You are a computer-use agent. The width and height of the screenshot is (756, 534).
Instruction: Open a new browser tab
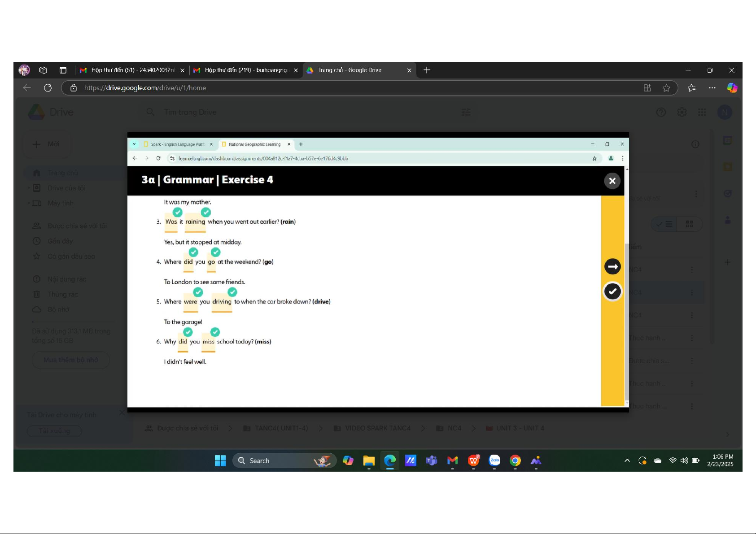tap(427, 70)
